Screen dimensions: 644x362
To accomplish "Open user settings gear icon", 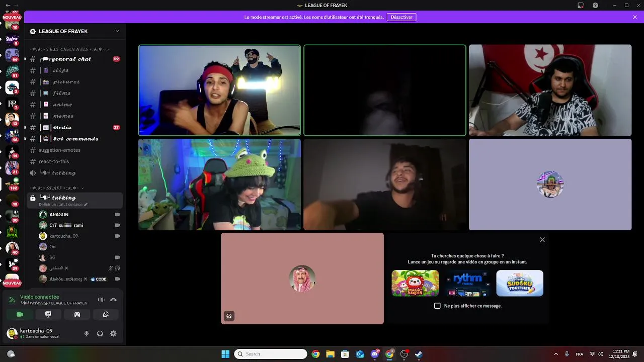I will pos(113,333).
